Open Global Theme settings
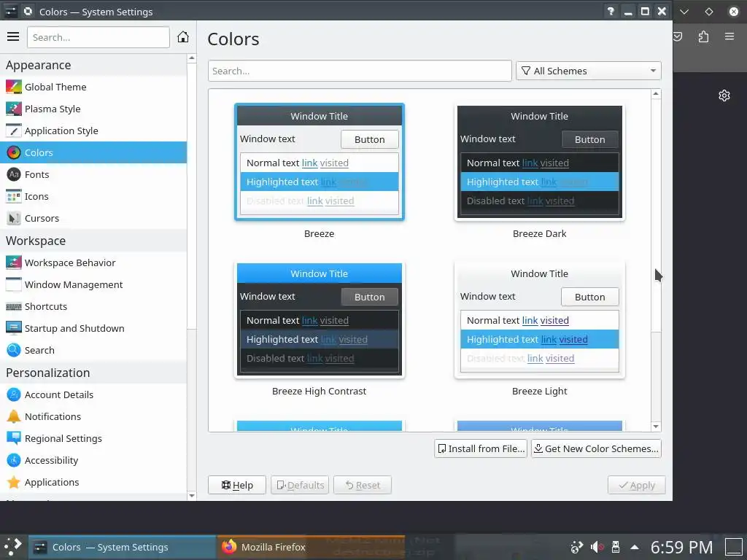 [93, 87]
